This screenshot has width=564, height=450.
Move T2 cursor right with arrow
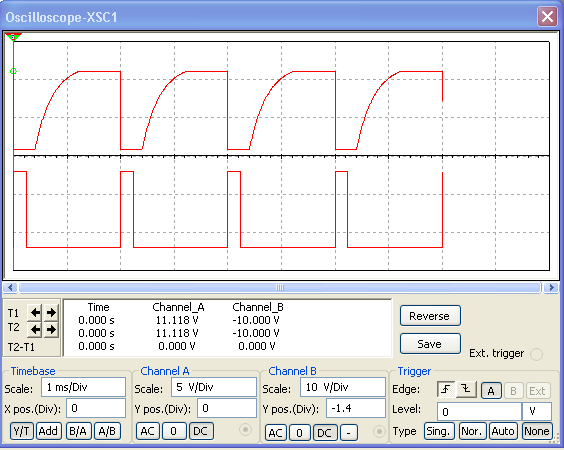tap(51, 329)
